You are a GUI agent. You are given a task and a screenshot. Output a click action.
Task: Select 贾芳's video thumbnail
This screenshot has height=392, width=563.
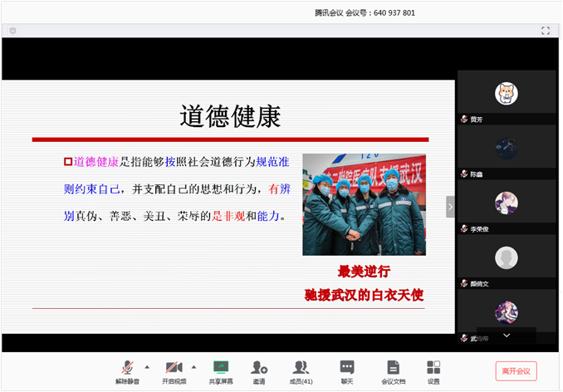pos(507,93)
